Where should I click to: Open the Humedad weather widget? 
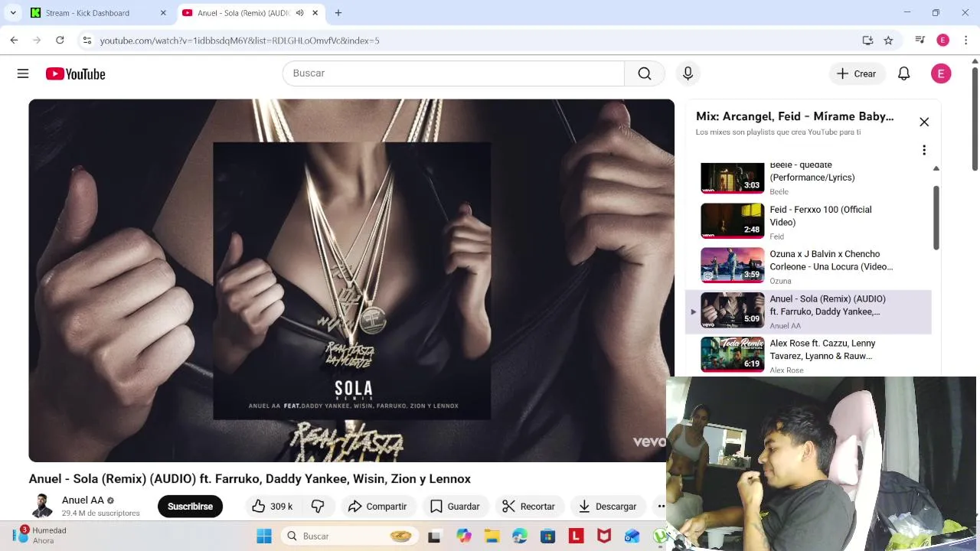(x=40, y=535)
